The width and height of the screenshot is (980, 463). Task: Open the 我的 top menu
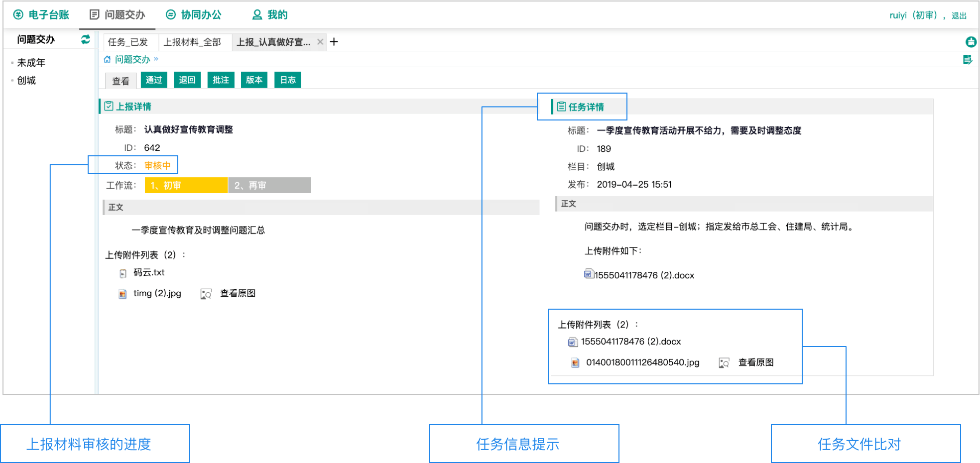pyautogui.click(x=270, y=15)
